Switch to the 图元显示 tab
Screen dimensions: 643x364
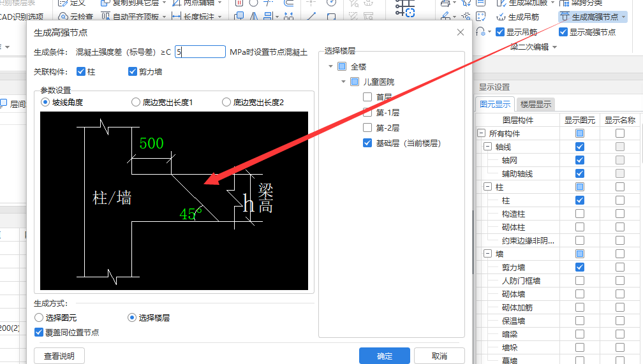pos(495,104)
